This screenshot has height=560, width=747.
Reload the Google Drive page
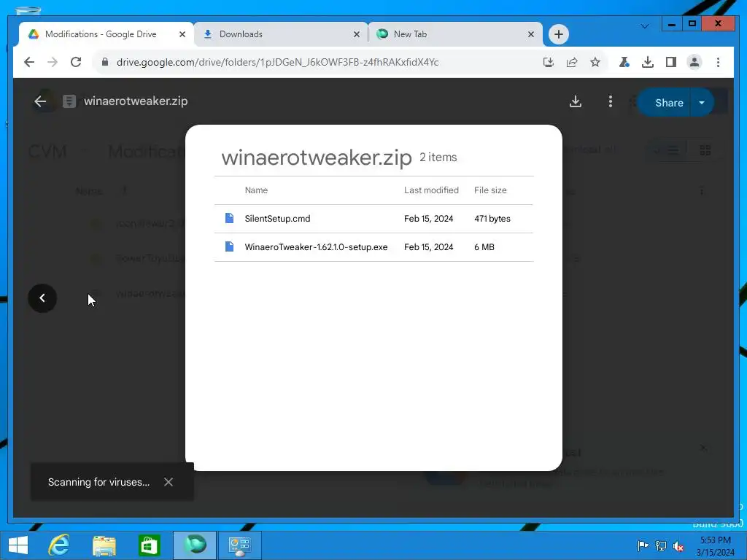[x=76, y=62]
